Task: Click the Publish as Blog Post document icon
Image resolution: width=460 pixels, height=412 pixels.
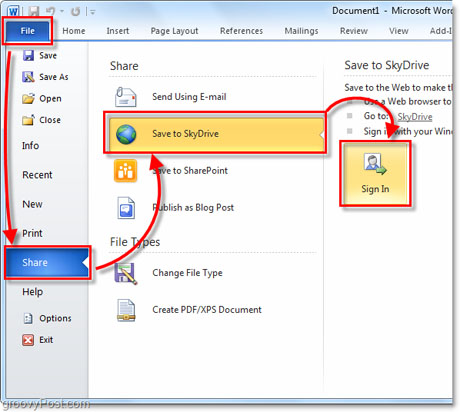Action: [126, 208]
